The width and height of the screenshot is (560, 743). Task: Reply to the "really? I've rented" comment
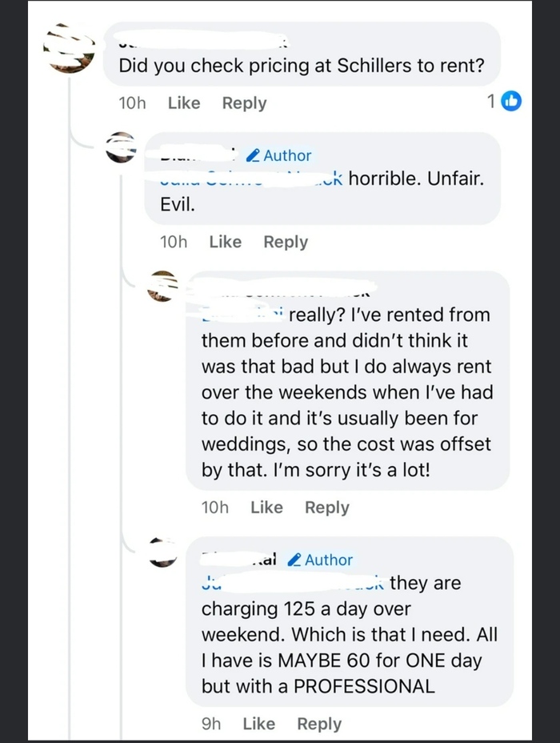click(x=327, y=508)
